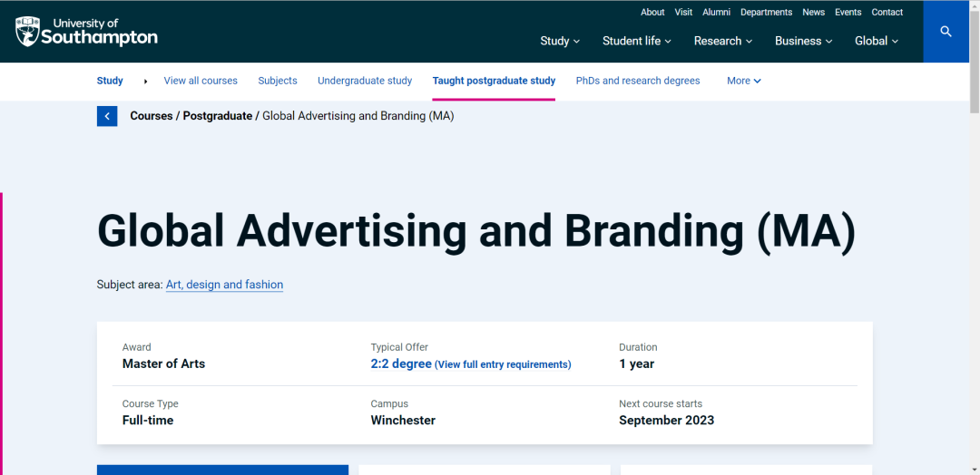Click the Courses breadcrumb link

(x=152, y=116)
